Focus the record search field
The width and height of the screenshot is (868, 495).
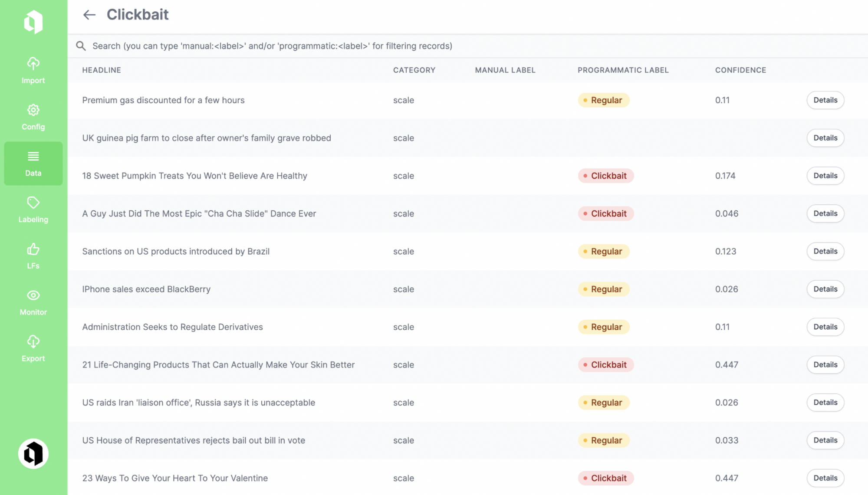[468, 46]
